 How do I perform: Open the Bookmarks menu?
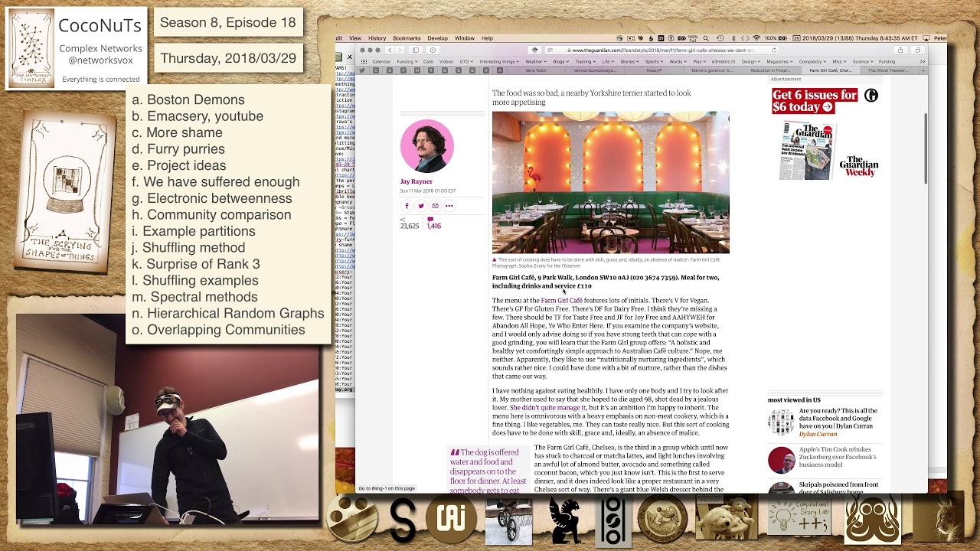click(407, 38)
